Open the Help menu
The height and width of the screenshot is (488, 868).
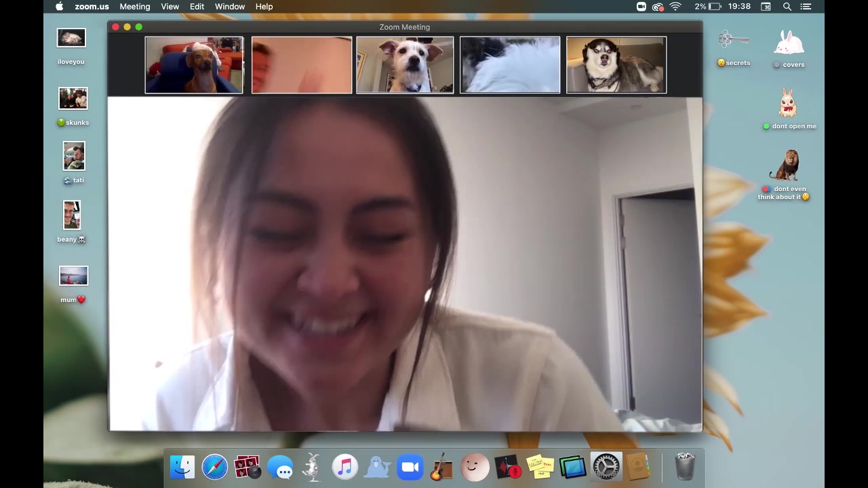click(264, 7)
